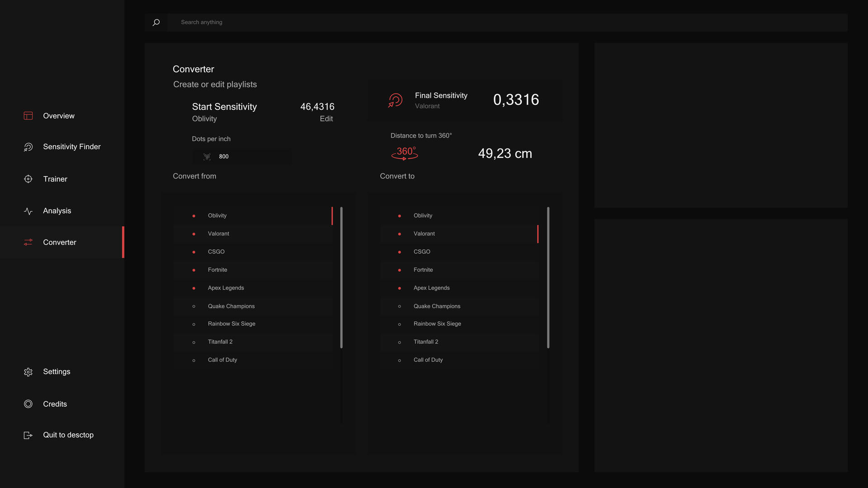
Task: Choose Apex Legends in Convert to list
Action: (431, 288)
